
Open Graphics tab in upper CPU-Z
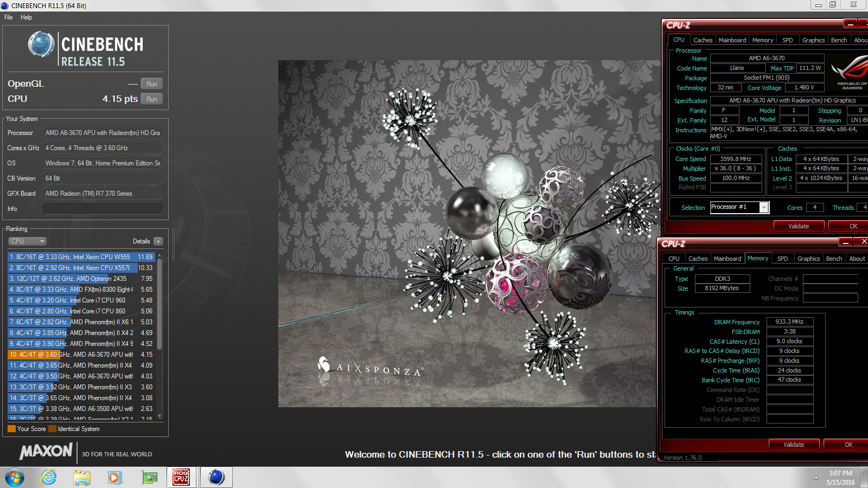[x=813, y=40]
